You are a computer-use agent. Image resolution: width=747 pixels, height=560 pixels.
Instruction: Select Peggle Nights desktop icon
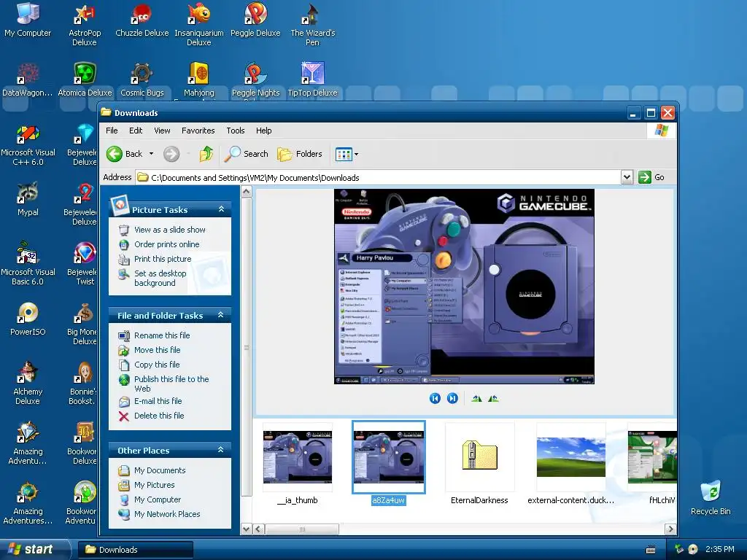point(255,79)
